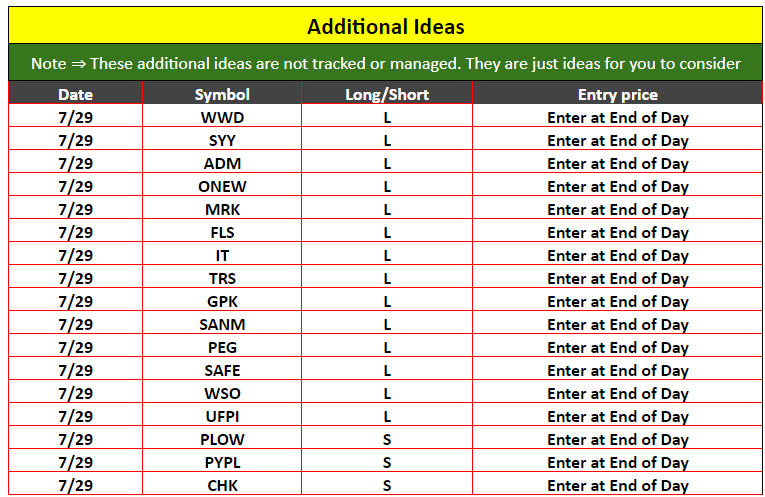765x497 pixels.
Task: Click the S cell in PLOW row
Action: [x=387, y=440]
